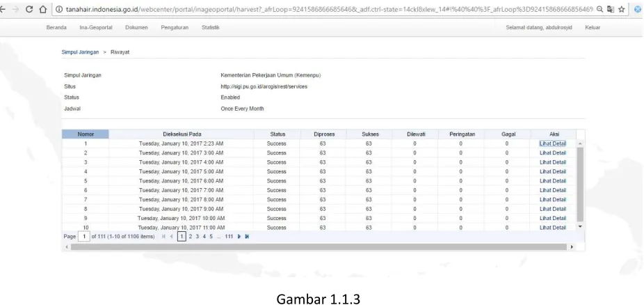Click the Gagal value 0 in row 9
The width and height of the screenshot is (644, 305).
click(507, 218)
